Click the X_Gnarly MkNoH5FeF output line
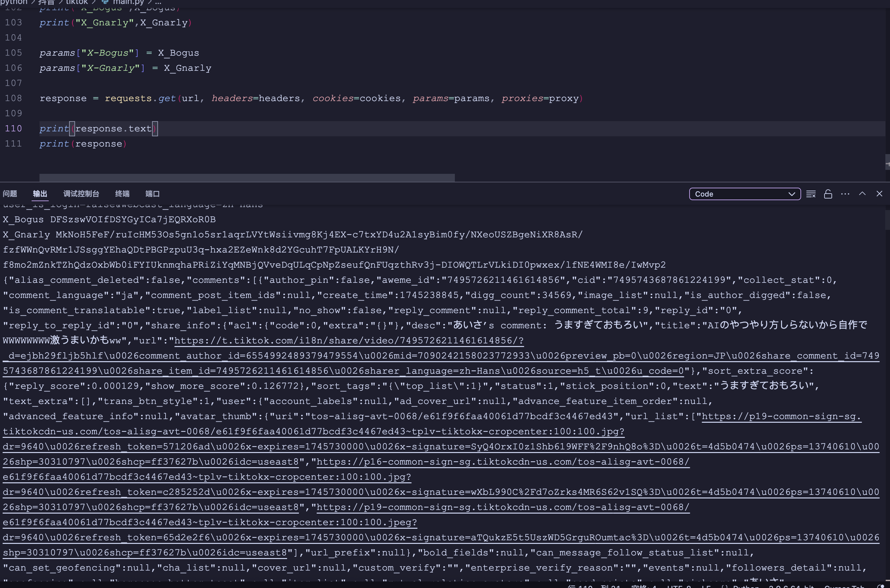Screen dimensions: 890x588 point(293,235)
